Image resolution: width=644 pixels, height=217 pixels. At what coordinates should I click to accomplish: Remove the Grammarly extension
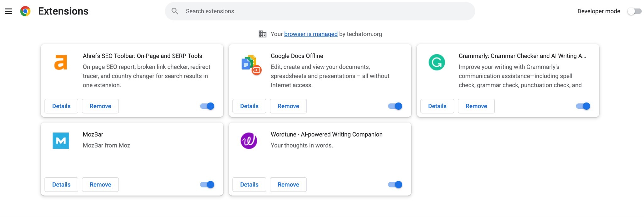pyautogui.click(x=476, y=106)
